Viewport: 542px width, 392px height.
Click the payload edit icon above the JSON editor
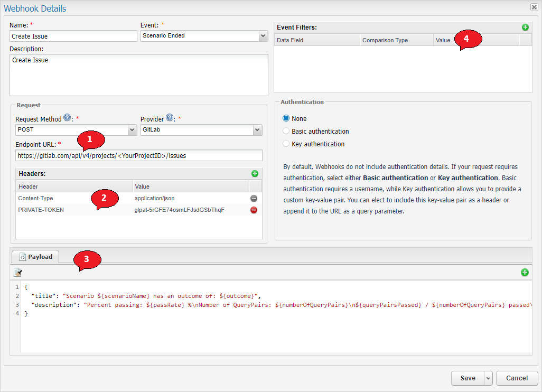[17, 272]
